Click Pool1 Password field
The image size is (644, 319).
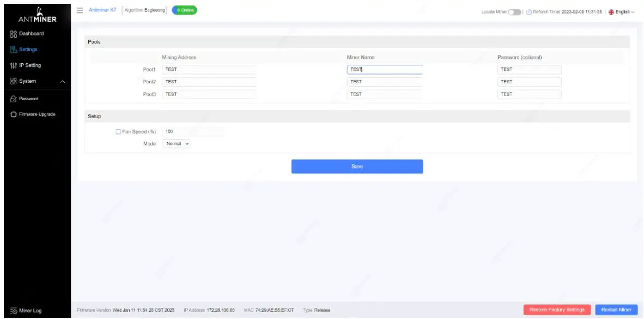(x=530, y=69)
